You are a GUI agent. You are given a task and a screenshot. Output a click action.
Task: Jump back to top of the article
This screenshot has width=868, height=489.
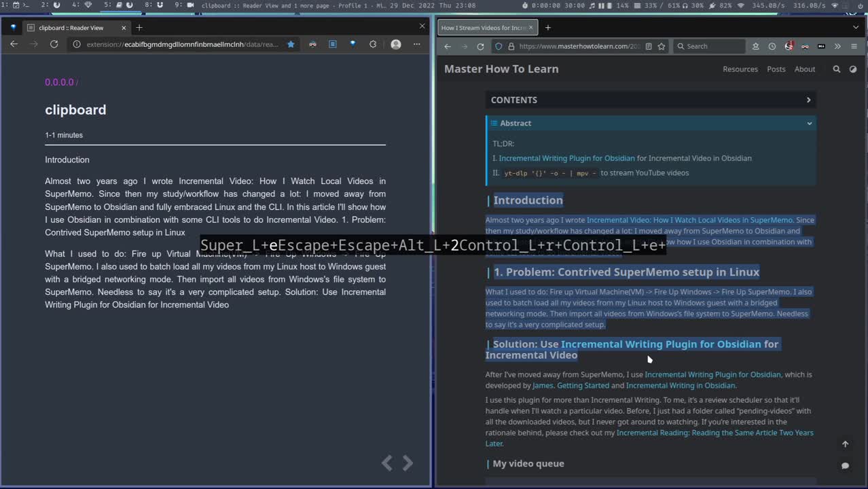pyautogui.click(x=845, y=444)
